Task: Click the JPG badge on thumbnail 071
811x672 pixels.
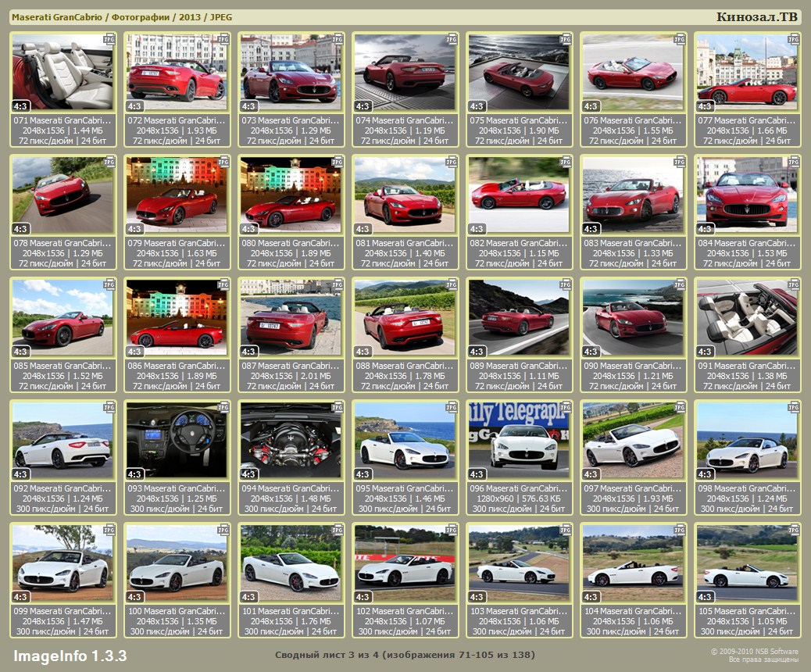Action: [x=109, y=38]
